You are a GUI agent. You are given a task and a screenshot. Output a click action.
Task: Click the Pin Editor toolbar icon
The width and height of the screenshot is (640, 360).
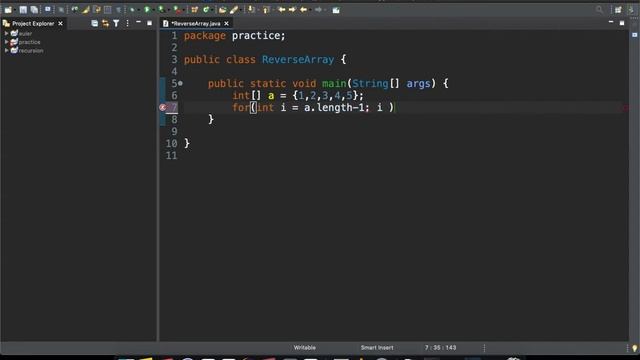pos(336,10)
